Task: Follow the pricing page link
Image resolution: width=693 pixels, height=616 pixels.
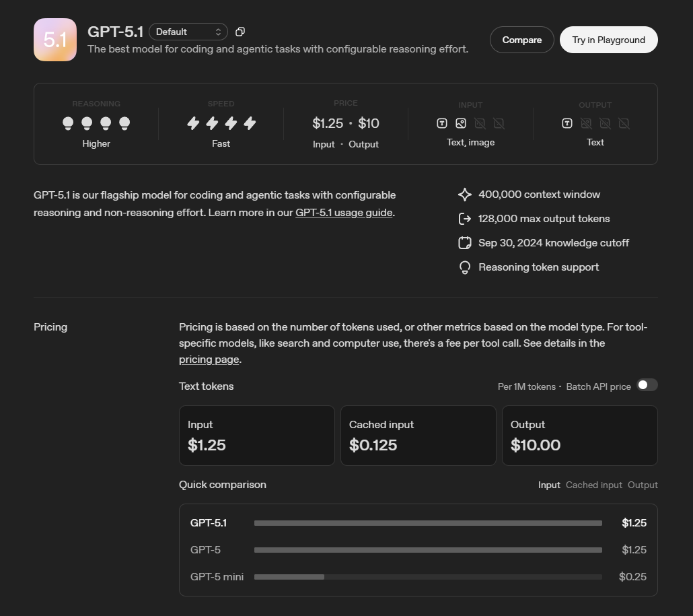Action: pyautogui.click(x=209, y=360)
